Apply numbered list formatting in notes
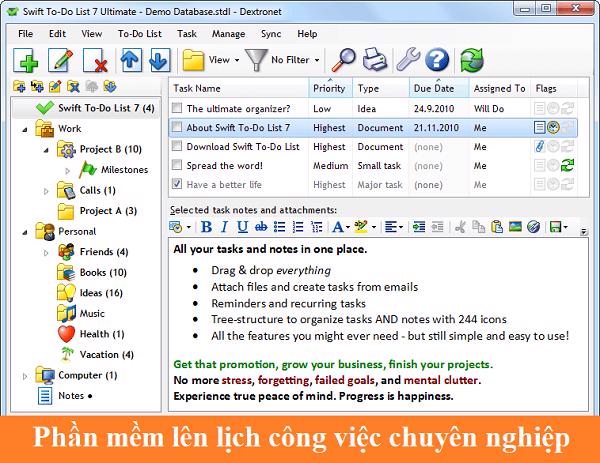This screenshot has height=463, width=600. (298, 227)
